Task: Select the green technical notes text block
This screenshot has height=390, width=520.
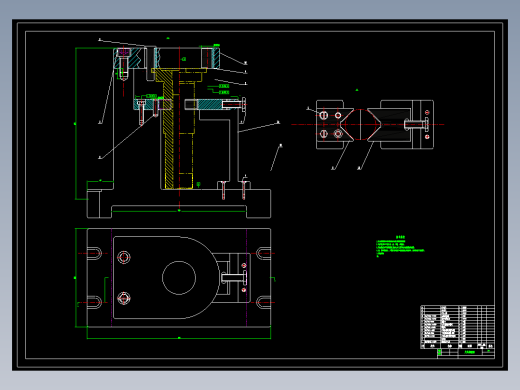Action: pos(400,246)
